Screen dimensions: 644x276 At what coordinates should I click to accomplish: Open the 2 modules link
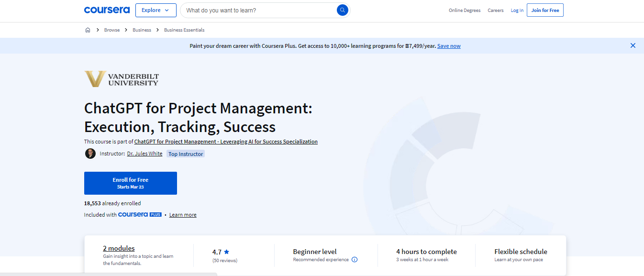119,248
